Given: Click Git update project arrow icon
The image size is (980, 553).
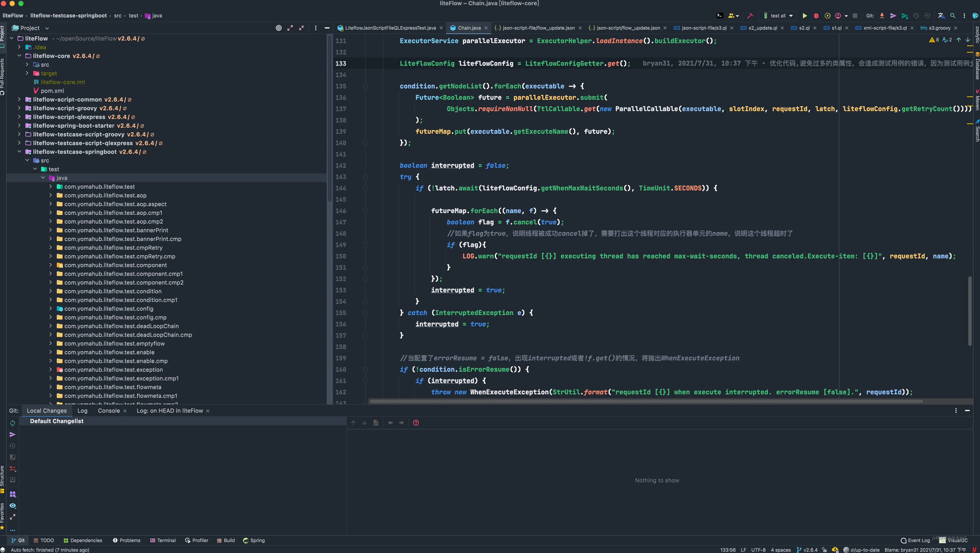Looking at the screenshot, I should [882, 16].
